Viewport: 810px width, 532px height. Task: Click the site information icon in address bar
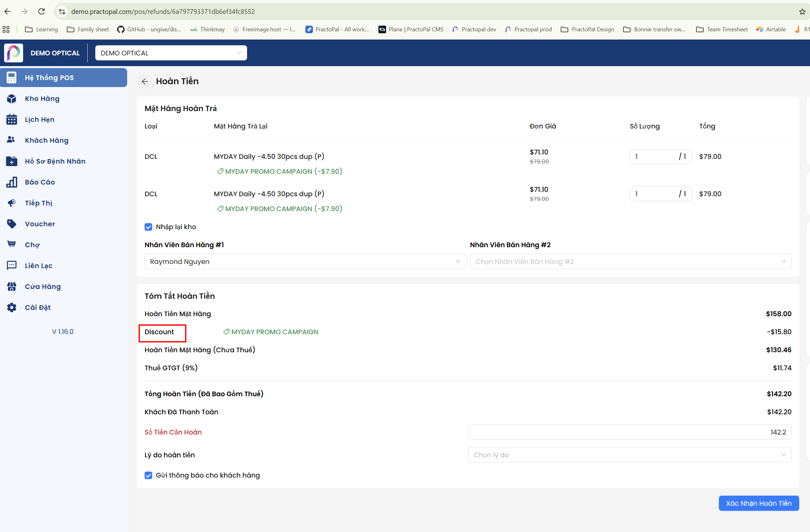[62, 12]
